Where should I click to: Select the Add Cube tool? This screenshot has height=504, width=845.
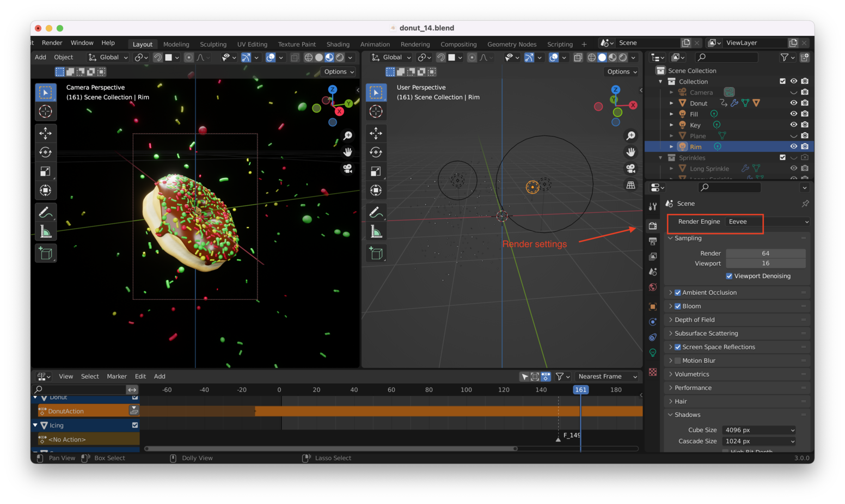(x=46, y=253)
